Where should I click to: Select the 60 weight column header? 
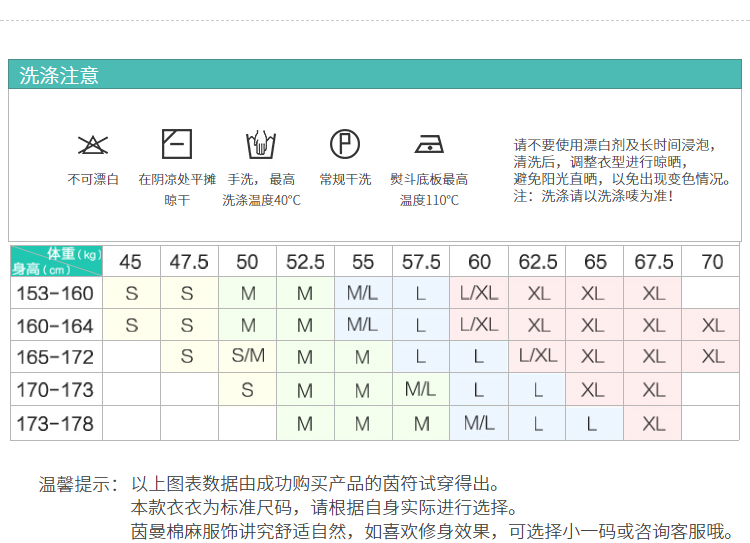click(x=479, y=262)
